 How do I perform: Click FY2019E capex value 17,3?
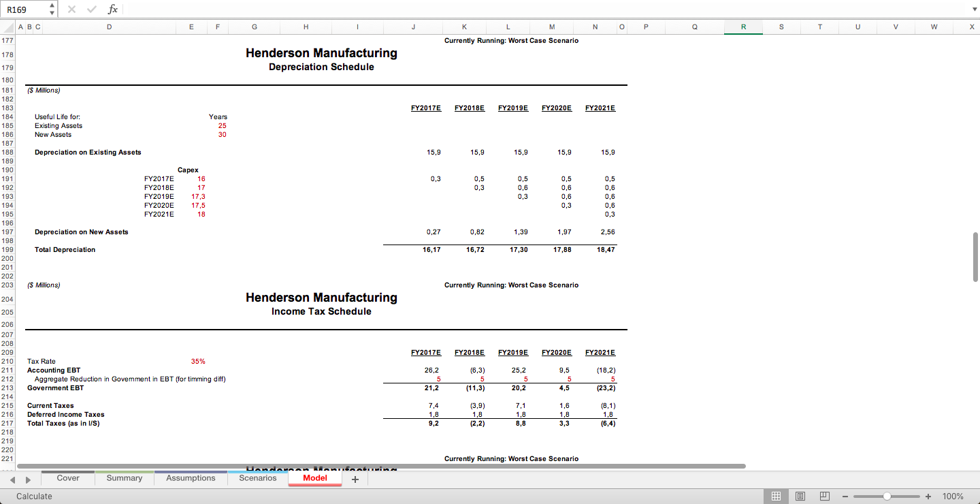coord(199,197)
